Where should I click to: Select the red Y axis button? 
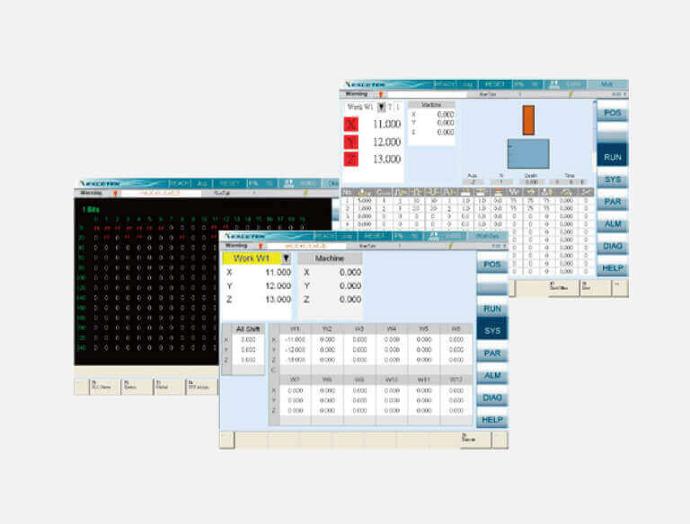351,142
